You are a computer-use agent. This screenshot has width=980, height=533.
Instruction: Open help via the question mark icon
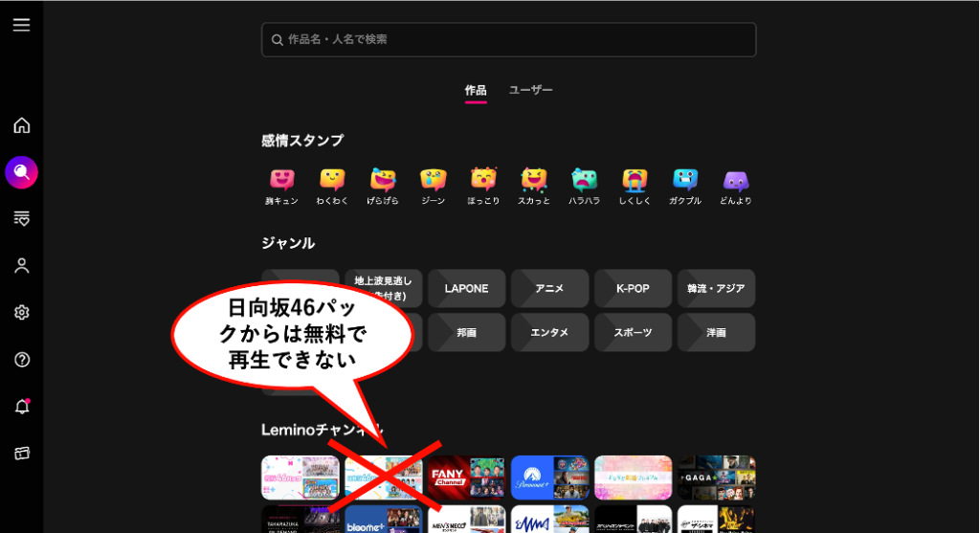pos(21,360)
